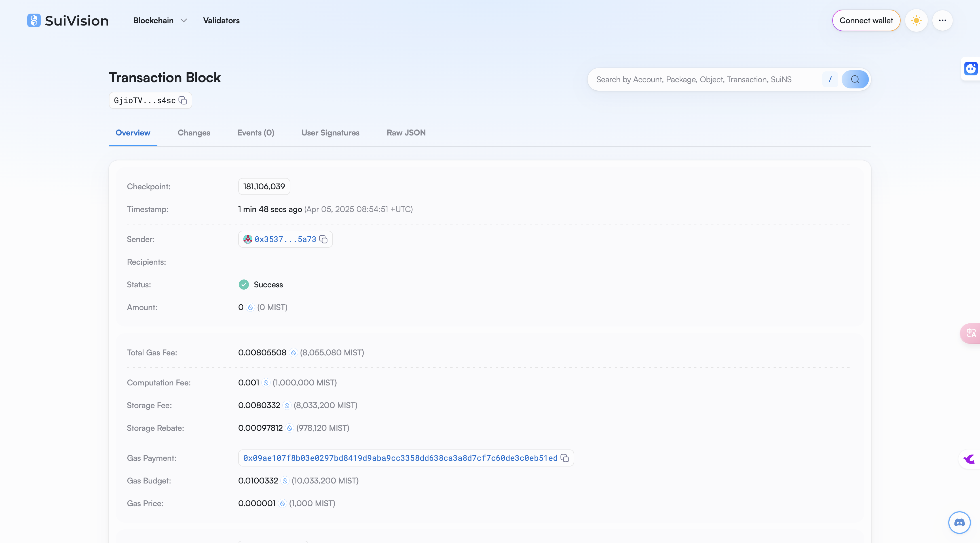Screen dimensions: 980x543
Task: Open checkpoint 181,106,039
Action: click(264, 186)
